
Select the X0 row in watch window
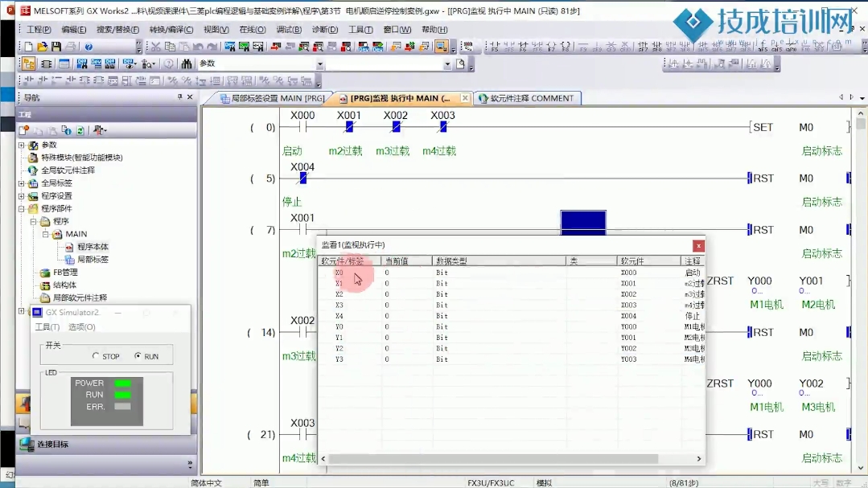point(511,273)
